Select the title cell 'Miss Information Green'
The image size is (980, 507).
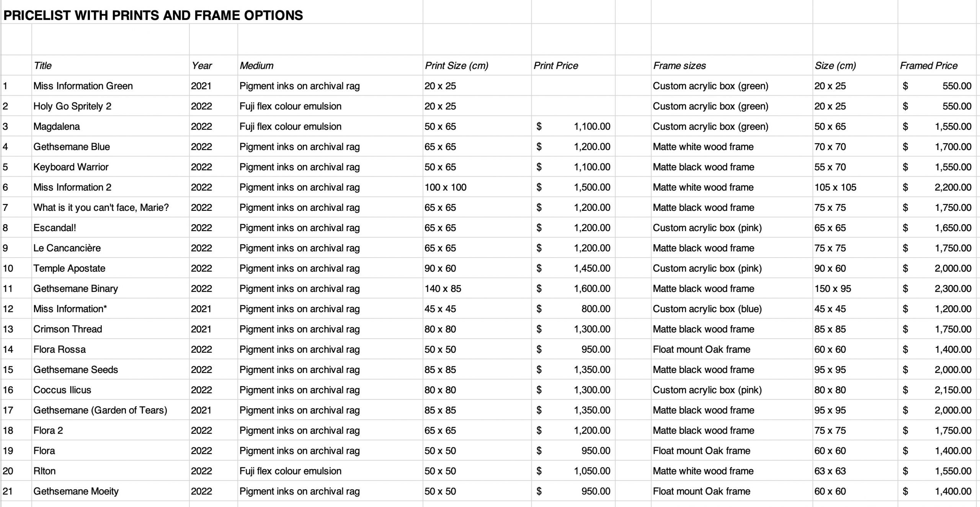[110, 86]
